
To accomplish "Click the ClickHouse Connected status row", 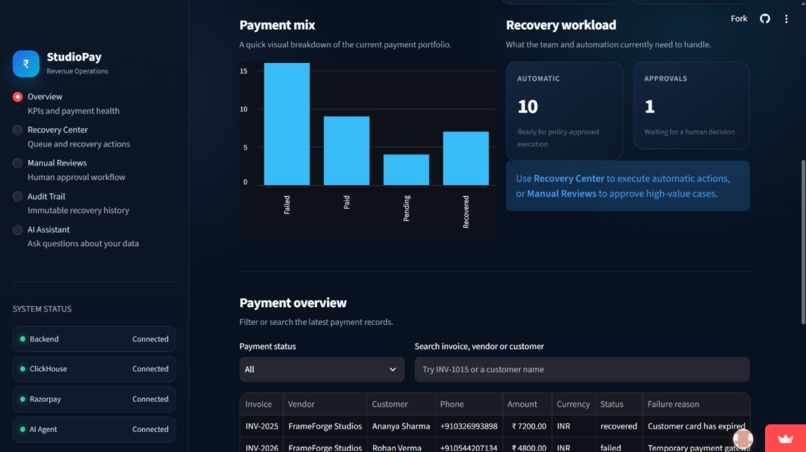I will (94, 369).
